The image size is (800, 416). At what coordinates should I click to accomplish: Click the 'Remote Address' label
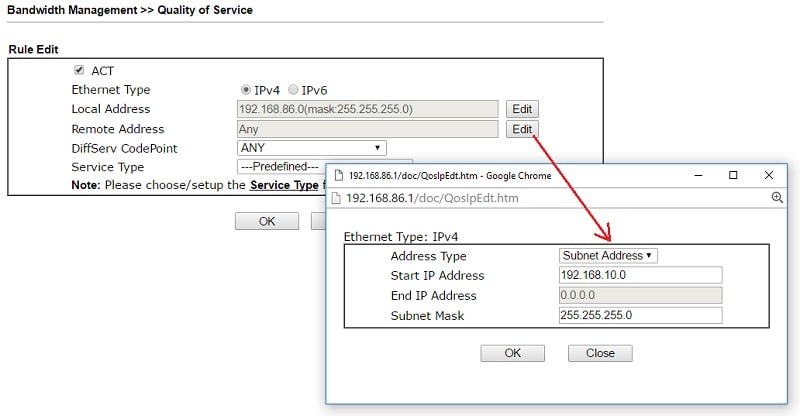click(118, 129)
